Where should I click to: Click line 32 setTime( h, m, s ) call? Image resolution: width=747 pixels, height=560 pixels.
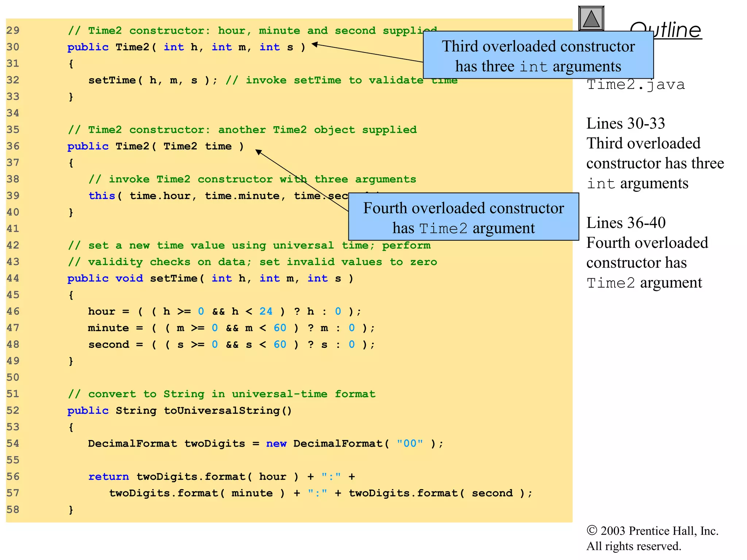tap(153, 80)
